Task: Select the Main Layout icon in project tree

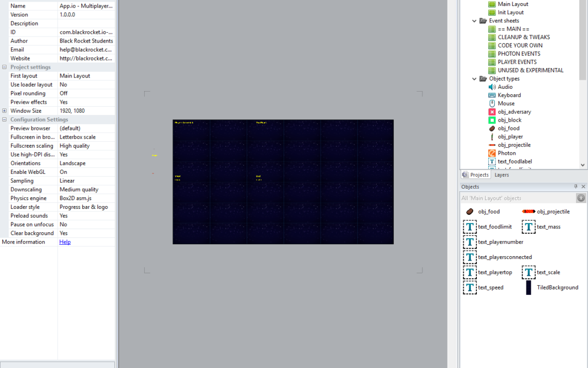Action: pyautogui.click(x=492, y=4)
